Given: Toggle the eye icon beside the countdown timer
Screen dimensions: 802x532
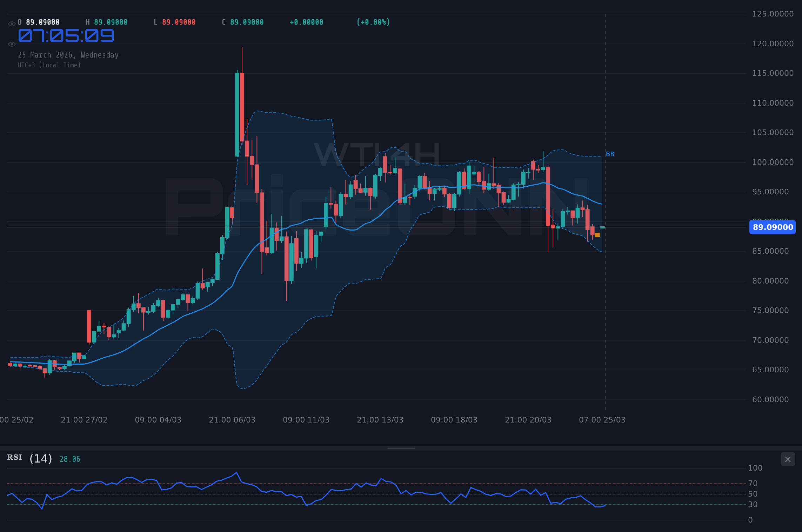Looking at the screenshot, I should pos(12,44).
